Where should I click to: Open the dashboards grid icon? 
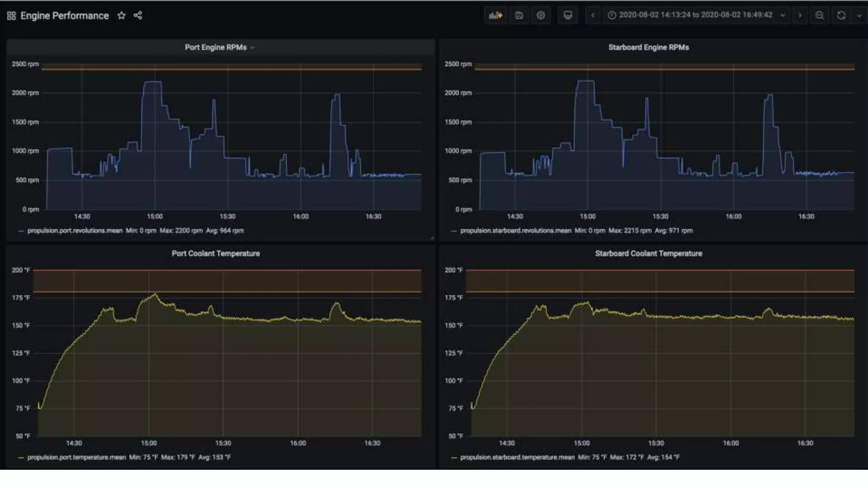[x=11, y=16]
